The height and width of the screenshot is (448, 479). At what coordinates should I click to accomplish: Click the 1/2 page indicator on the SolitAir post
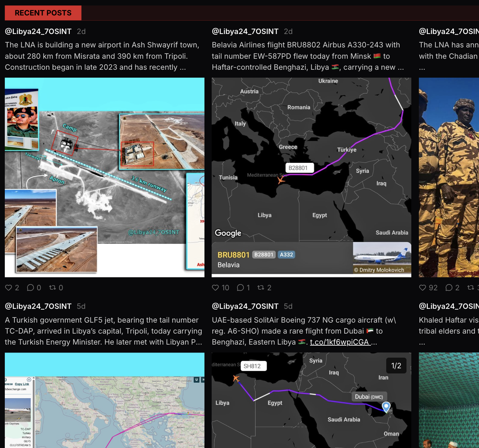[397, 366]
